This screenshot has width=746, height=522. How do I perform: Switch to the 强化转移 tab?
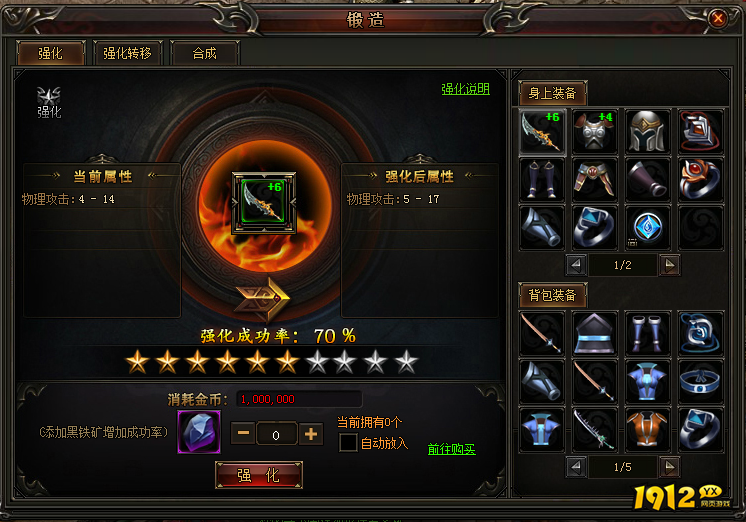coord(128,53)
